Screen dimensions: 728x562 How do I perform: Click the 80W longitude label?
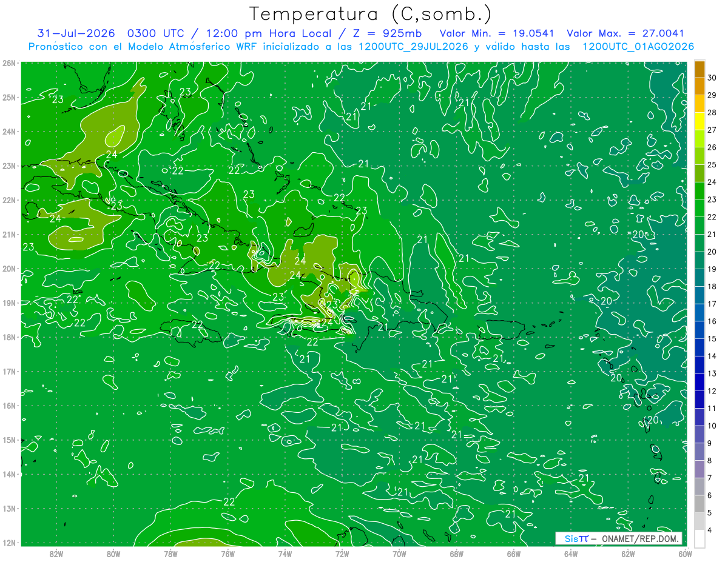113,554
